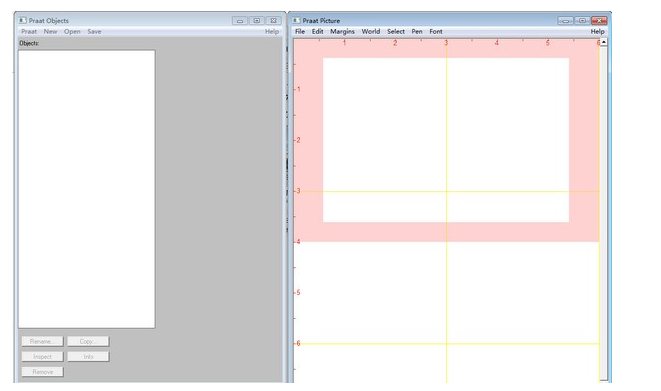Image resolution: width=661 pixels, height=391 pixels.
Task: Open the Pen menu
Action: click(x=417, y=32)
